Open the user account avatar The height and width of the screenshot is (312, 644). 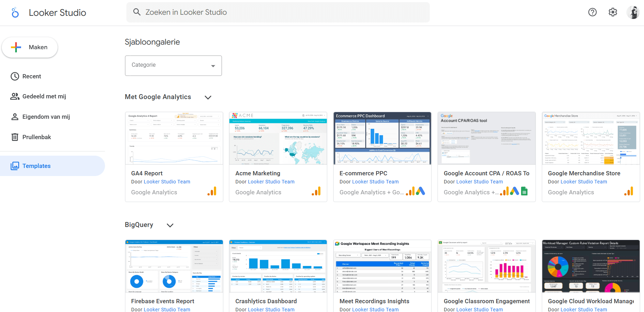(633, 12)
